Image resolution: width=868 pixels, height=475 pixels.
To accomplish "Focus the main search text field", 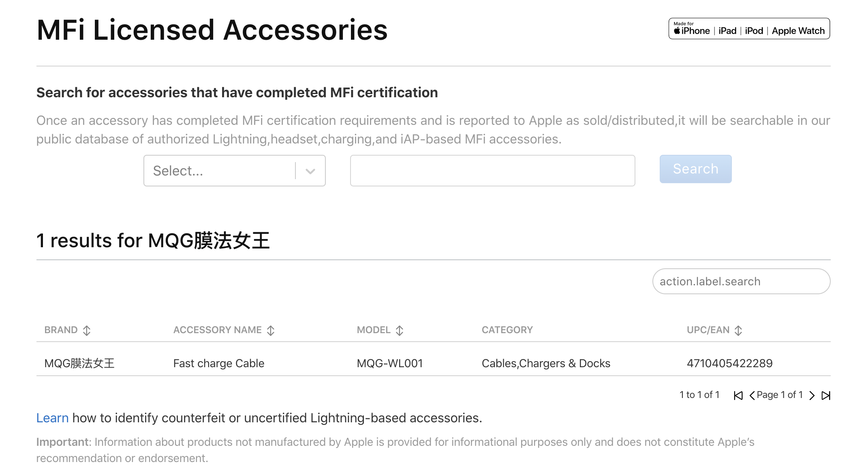I will [492, 171].
